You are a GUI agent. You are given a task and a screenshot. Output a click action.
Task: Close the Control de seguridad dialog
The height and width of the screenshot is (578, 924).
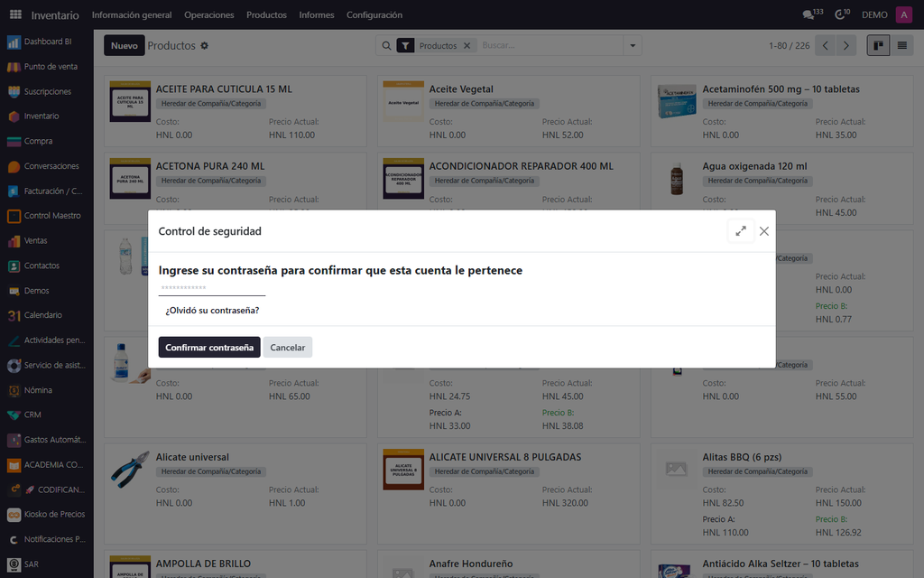coord(764,231)
